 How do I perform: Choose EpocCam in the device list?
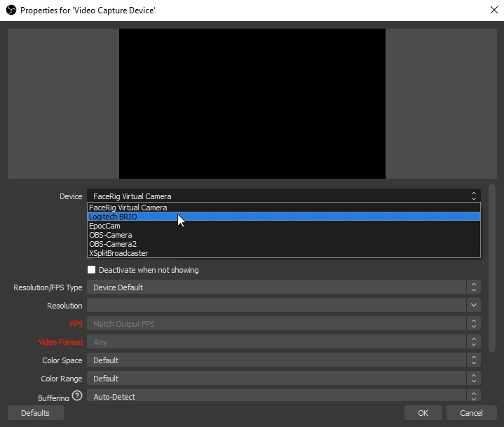click(x=105, y=226)
